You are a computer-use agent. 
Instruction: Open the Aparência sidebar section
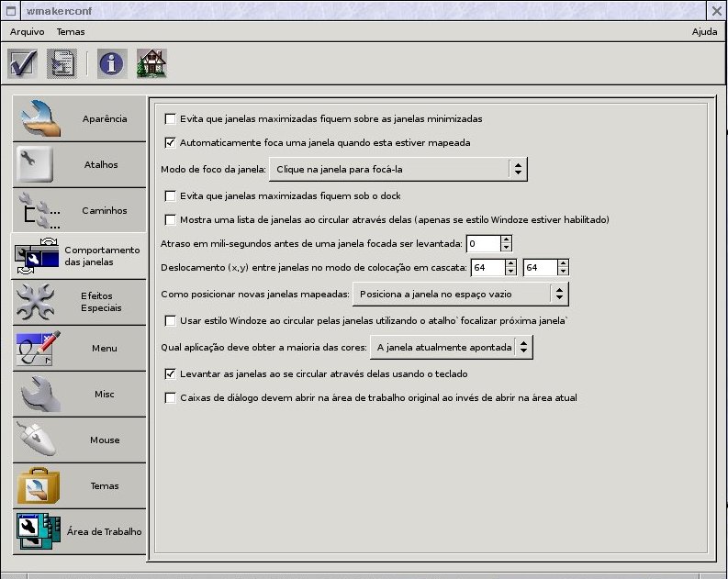click(x=79, y=118)
